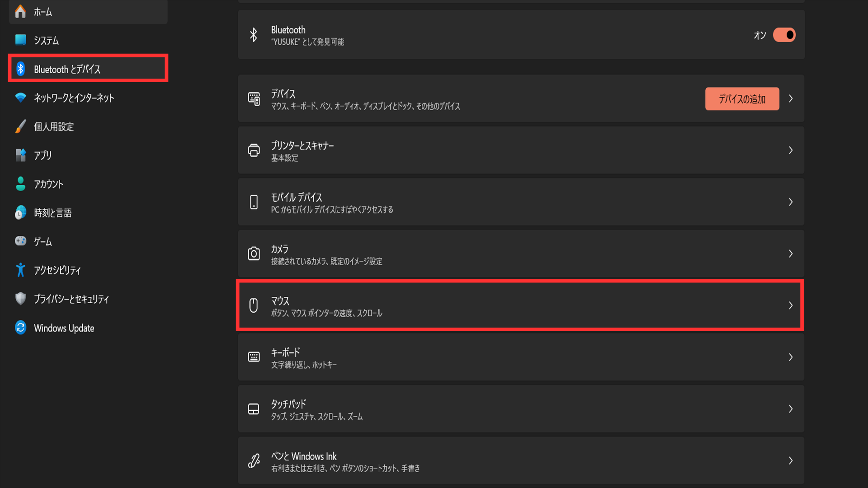Screen dimensions: 868x488
Task: Open キーボード settings
Action: (520, 357)
